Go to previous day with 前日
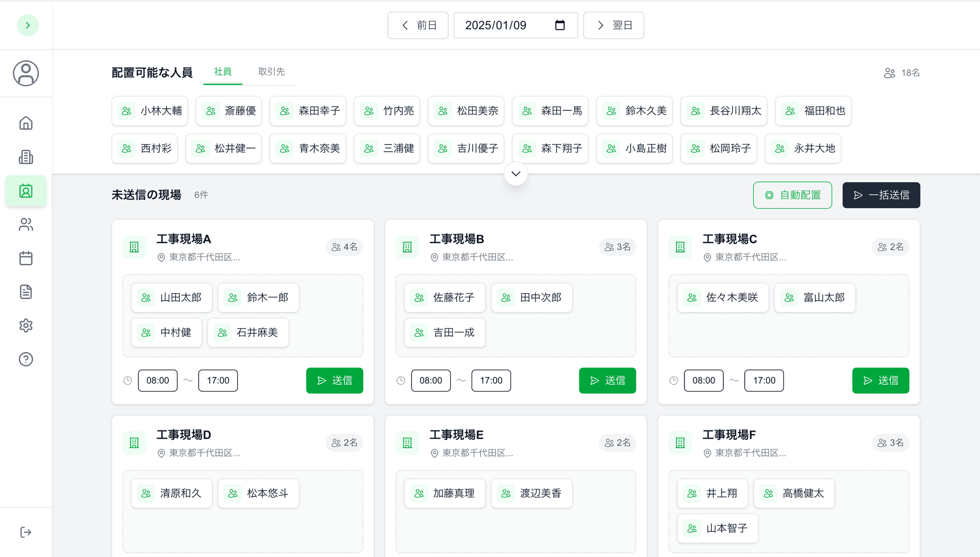Screen dimensions: 980x557 click(x=418, y=25)
